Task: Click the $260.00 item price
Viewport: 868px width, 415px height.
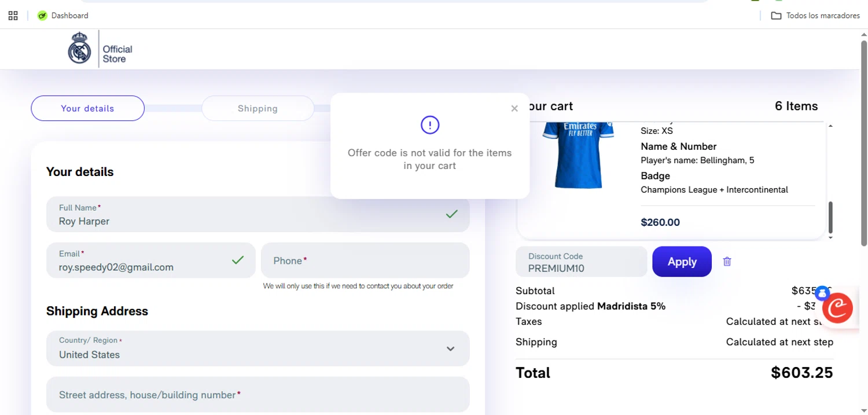Action: click(660, 222)
